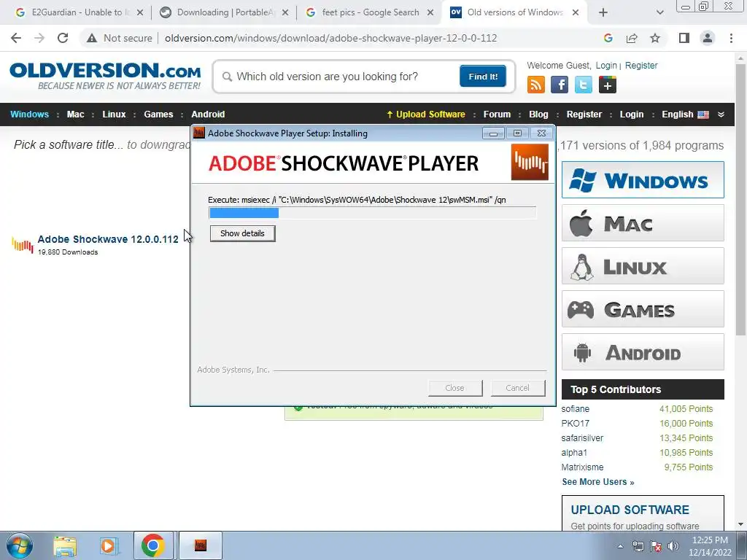The image size is (747, 560).
Task: Open the large Mac category banner
Action: [643, 223]
